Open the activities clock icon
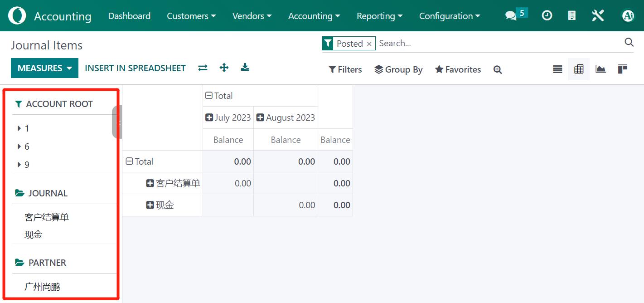 (547, 16)
